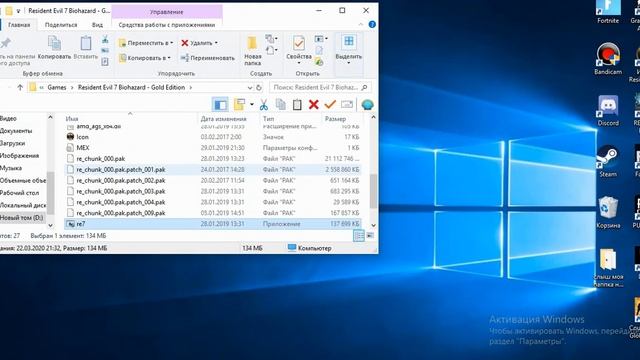This screenshot has height=360, width=640.
Task: Switch to Поделиться ribbon tab
Action: (x=61, y=25)
